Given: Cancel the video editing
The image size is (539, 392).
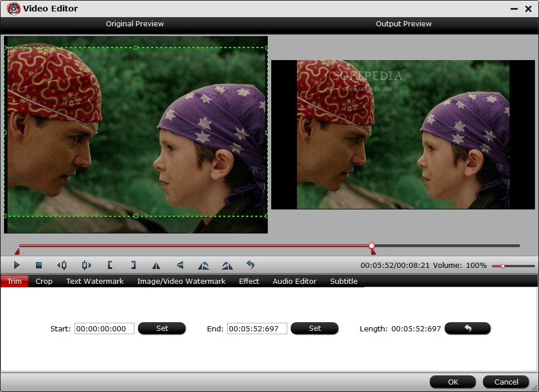Looking at the screenshot, I should pos(506,382).
